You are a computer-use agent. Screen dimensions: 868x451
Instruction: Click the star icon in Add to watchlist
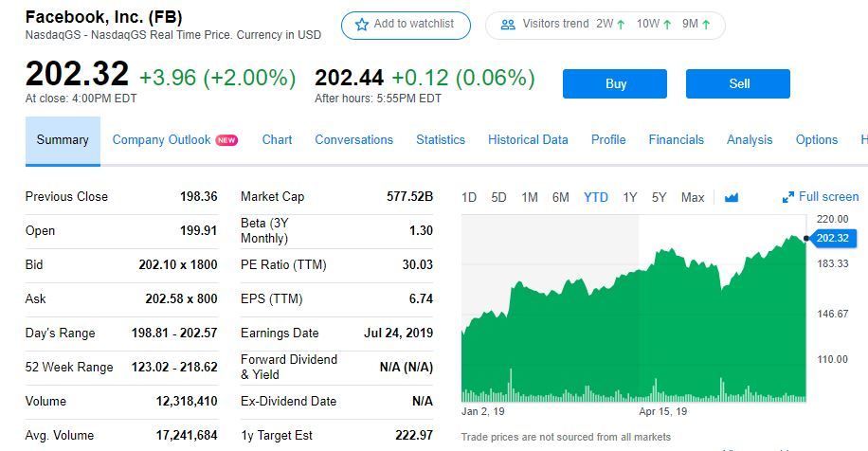pyautogui.click(x=362, y=25)
